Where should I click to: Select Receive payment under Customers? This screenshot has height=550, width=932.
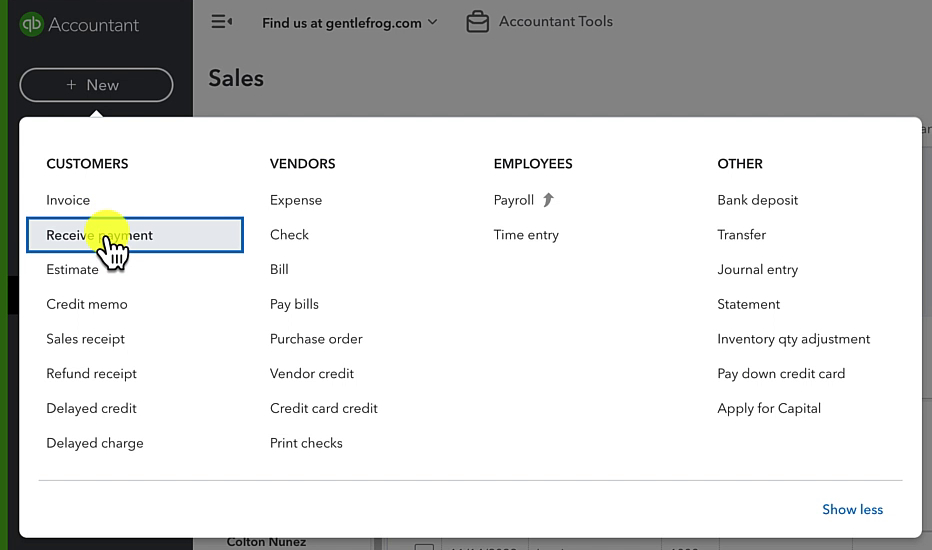coord(135,235)
